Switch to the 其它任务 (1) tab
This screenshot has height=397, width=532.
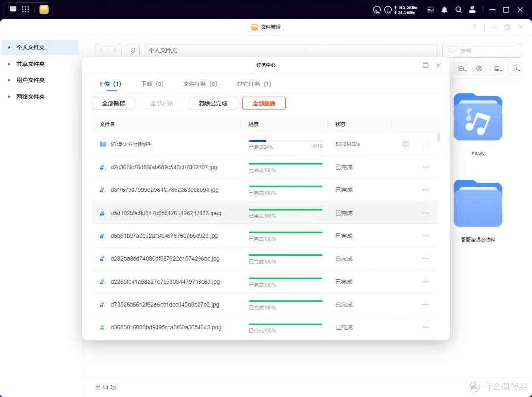[254, 84]
